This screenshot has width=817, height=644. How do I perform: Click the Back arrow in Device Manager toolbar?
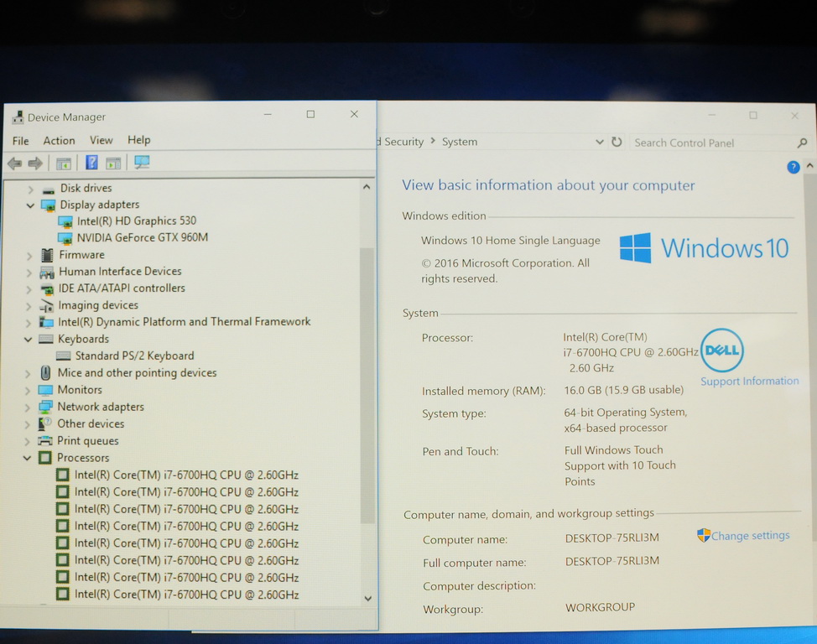click(14, 164)
